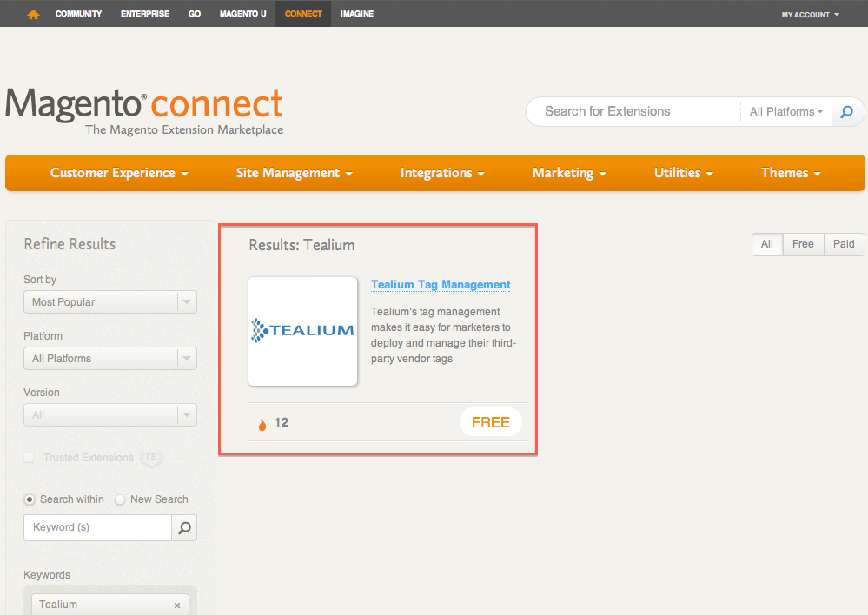Image resolution: width=868 pixels, height=615 pixels.
Task: Expand the Platform filter dropdown
Action: [x=110, y=359]
